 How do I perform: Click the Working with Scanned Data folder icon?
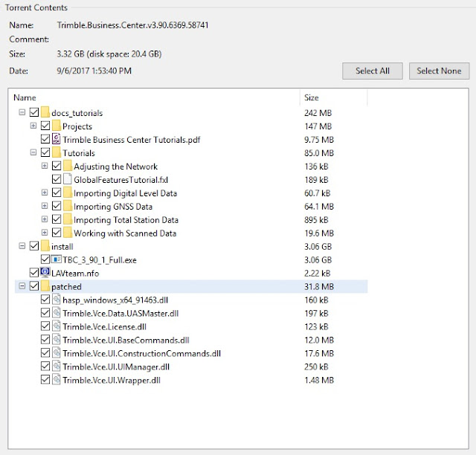click(x=68, y=233)
